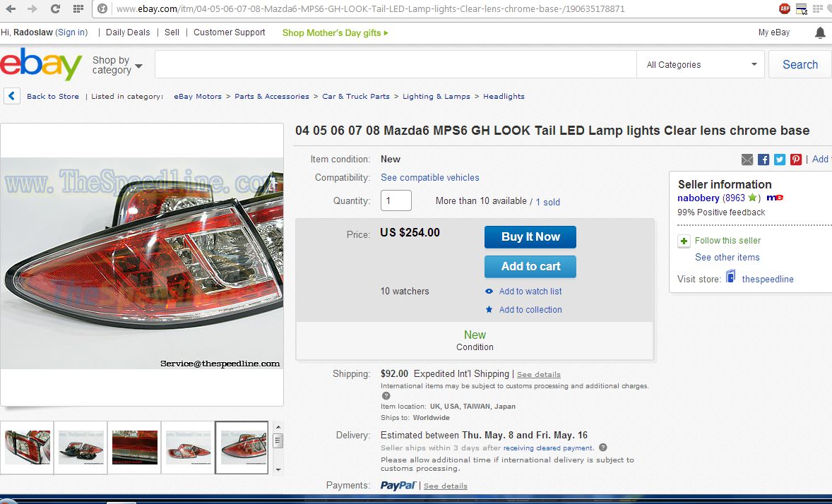Click the Add to cart button
Image resolution: width=832 pixels, height=504 pixels.
tap(530, 267)
